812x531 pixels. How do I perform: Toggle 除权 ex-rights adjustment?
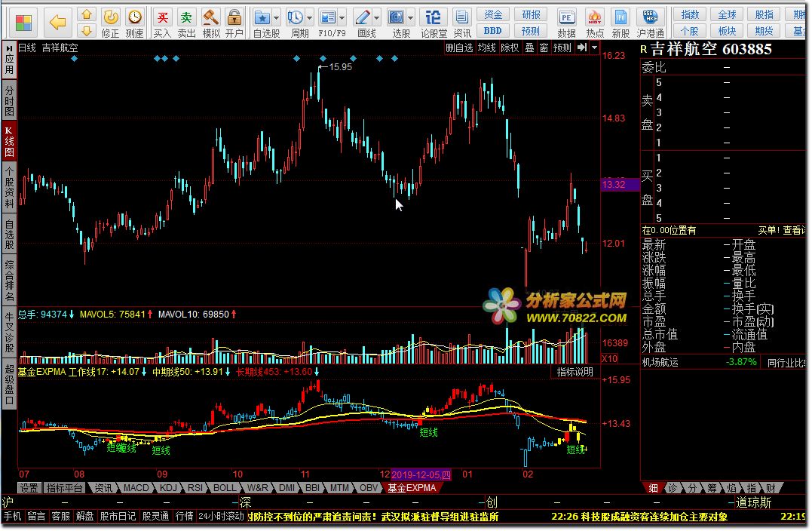click(x=510, y=48)
